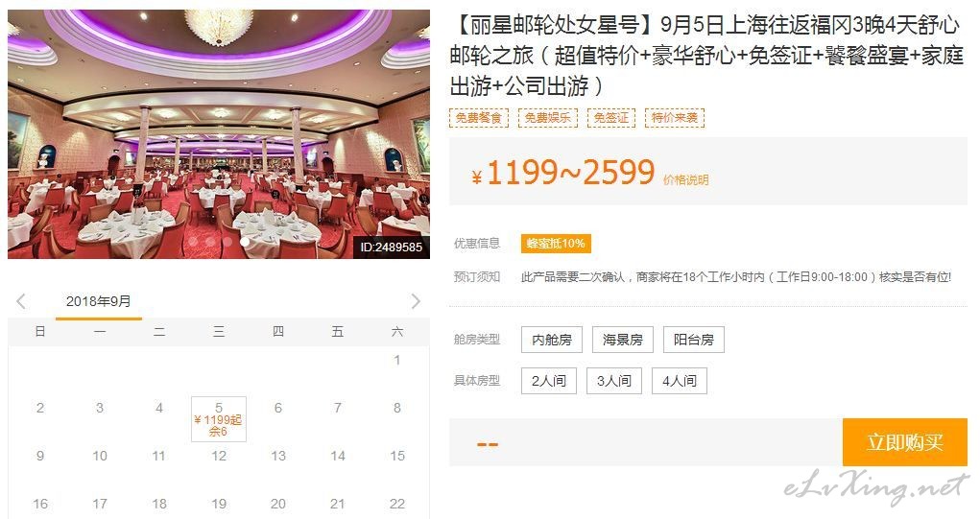This screenshot has height=519, width=980.
Task: Open the 价格说明 price explanation link
Action: [685, 179]
